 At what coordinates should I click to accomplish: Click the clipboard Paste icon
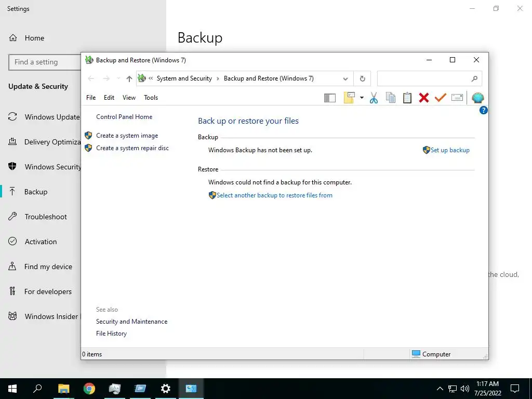click(x=407, y=98)
